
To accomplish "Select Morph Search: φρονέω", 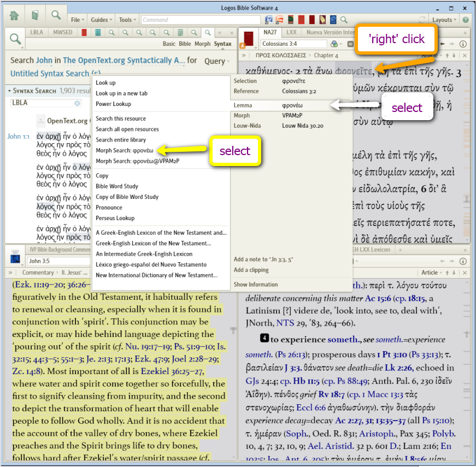I will pos(125,151).
